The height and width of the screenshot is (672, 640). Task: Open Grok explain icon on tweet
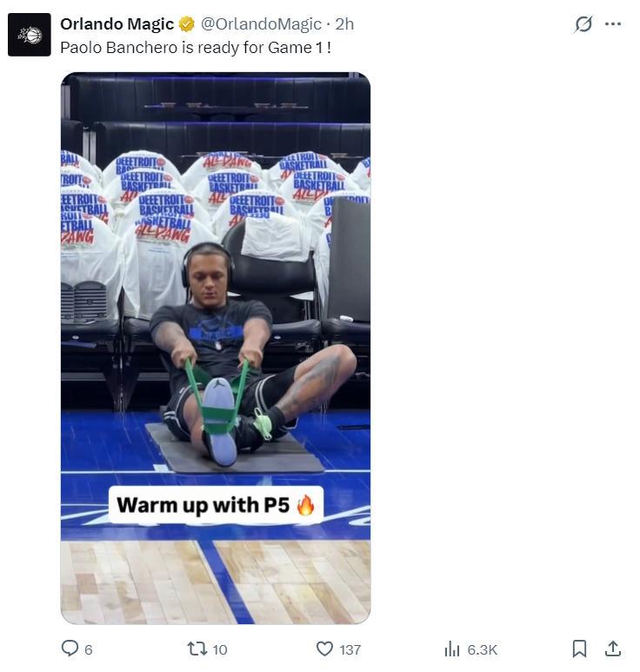[583, 24]
